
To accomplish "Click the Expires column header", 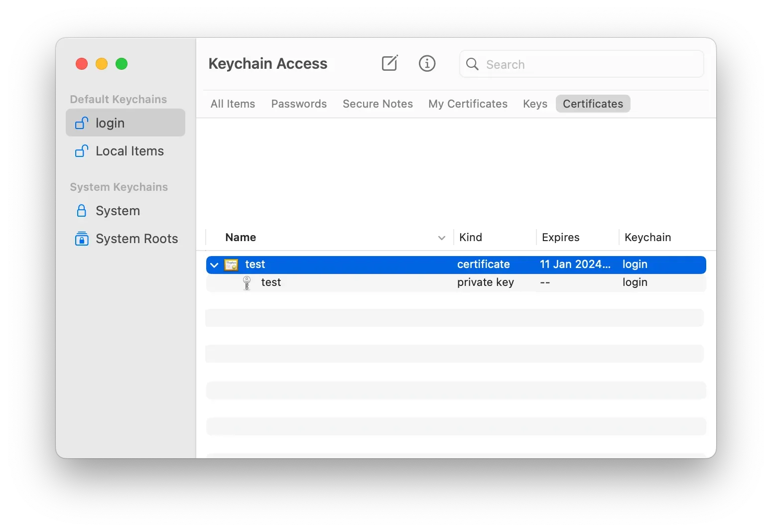I will click(560, 237).
